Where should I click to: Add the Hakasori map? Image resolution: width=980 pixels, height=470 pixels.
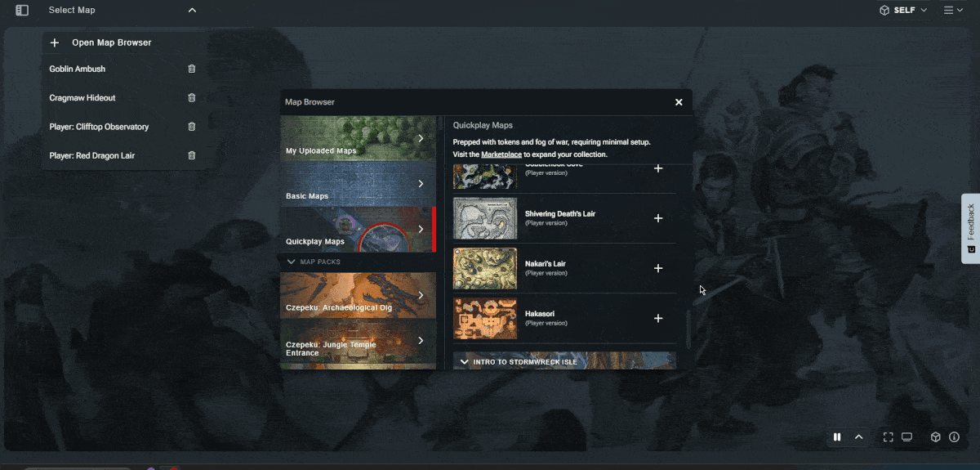point(658,318)
